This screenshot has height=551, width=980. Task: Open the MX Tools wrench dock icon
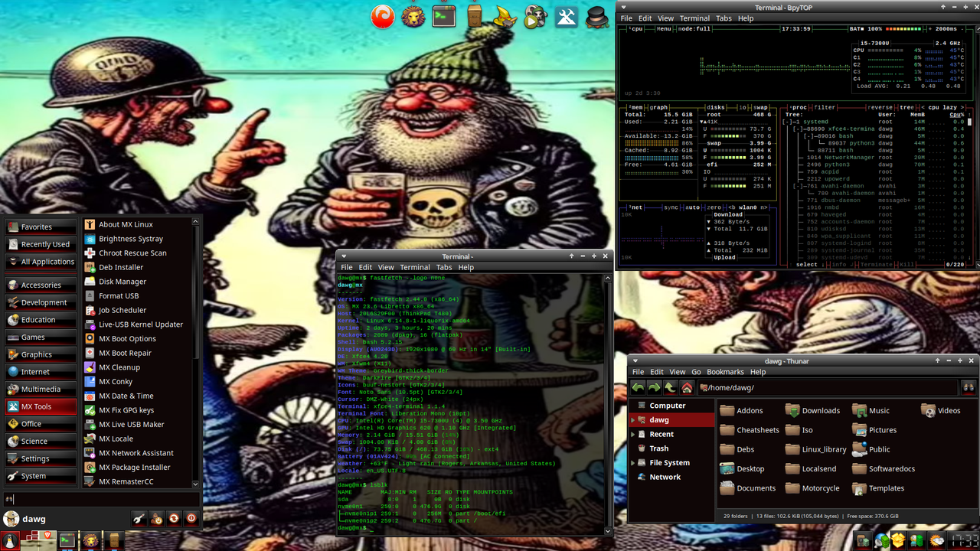click(567, 16)
